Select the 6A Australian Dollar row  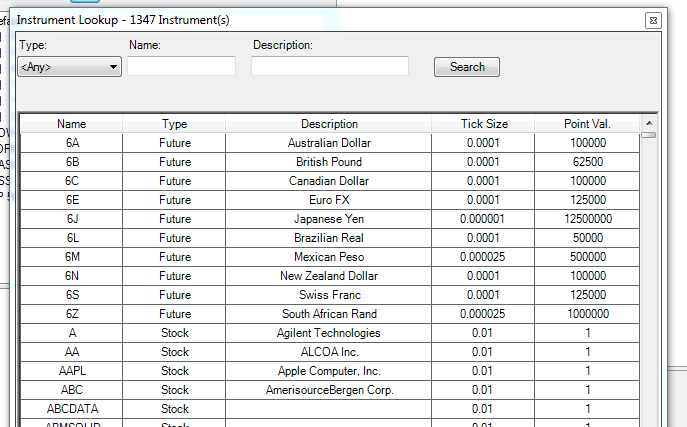(329, 143)
